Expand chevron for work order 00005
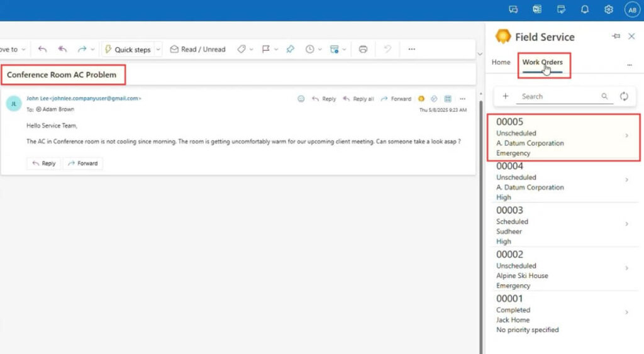This screenshot has height=354, width=644. (627, 136)
